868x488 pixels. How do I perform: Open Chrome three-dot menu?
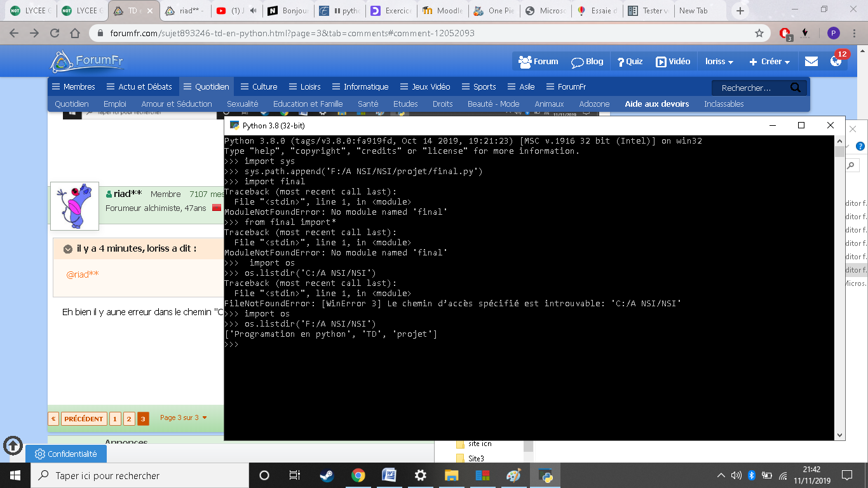854,33
